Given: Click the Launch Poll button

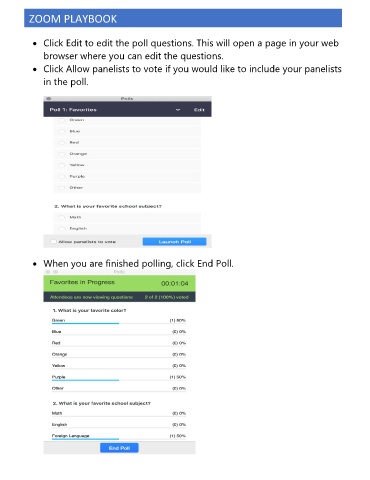Looking at the screenshot, I should pyautogui.click(x=175, y=242).
